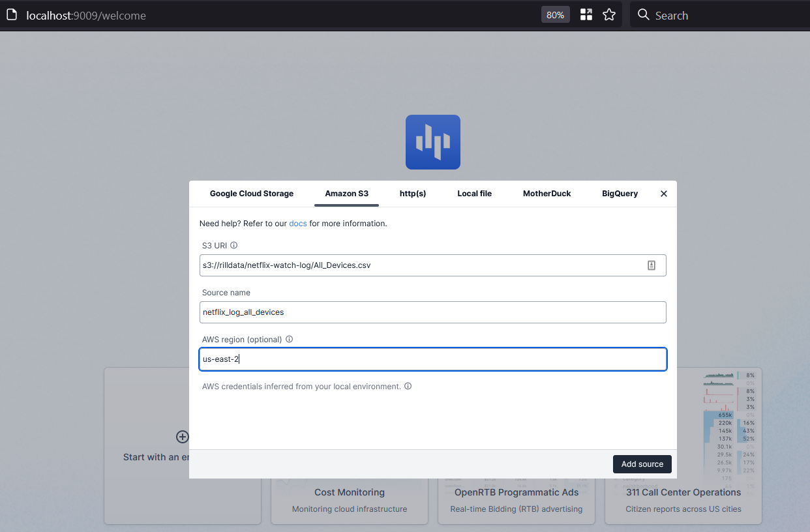
Task: Click 'Citizen reports across US cities' text
Action: pos(683,509)
